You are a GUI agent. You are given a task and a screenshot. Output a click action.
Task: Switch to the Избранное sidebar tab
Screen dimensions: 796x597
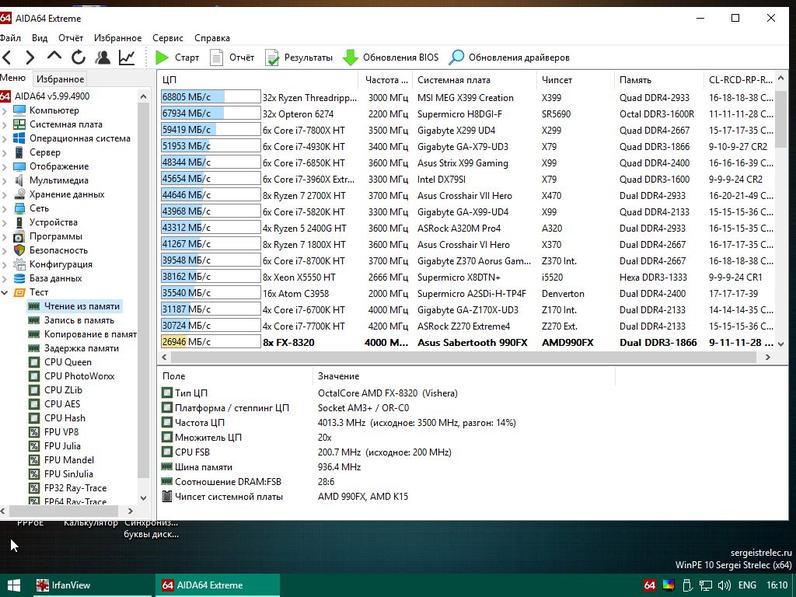[x=60, y=79]
